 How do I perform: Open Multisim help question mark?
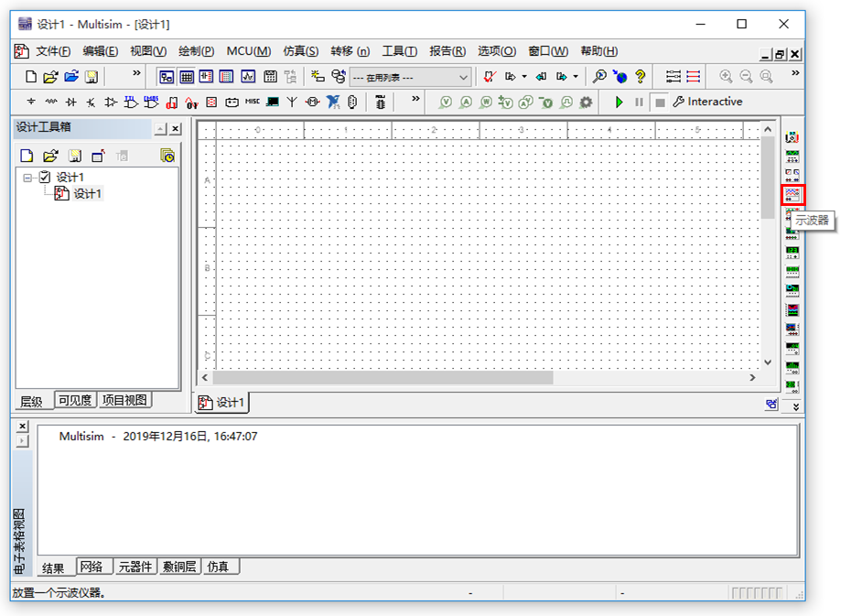(641, 77)
